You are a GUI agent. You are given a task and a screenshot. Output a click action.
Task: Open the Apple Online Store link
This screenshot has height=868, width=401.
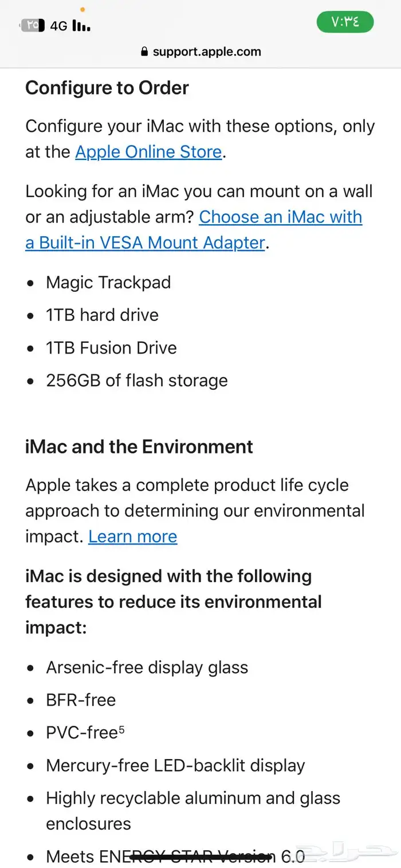[148, 152]
